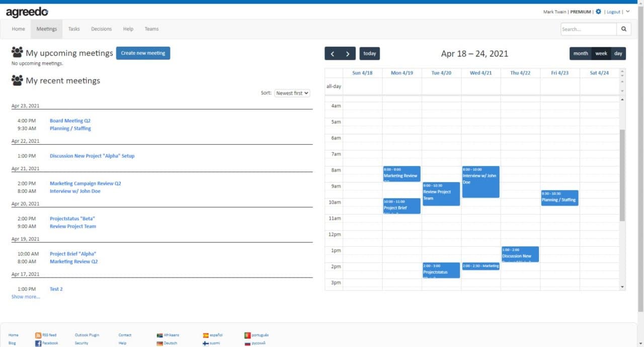The width and height of the screenshot is (644, 347).
Task: Click the agreedo logo
Action: pyautogui.click(x=26, y=11)
